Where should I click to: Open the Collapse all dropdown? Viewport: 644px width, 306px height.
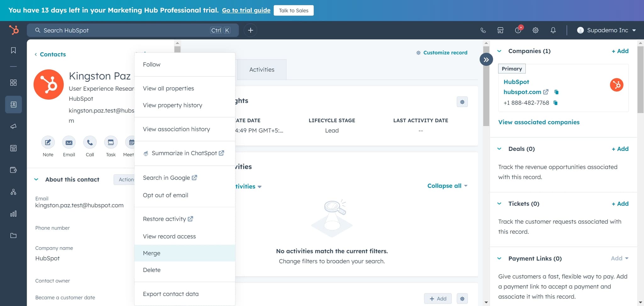tap(447, 186)
